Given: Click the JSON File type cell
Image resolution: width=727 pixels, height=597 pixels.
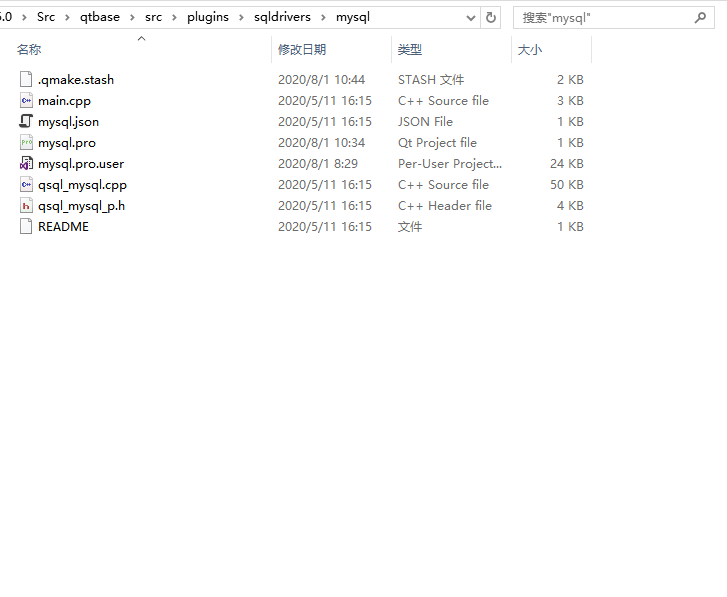Looking at the screenshot, I should (425, 122).
